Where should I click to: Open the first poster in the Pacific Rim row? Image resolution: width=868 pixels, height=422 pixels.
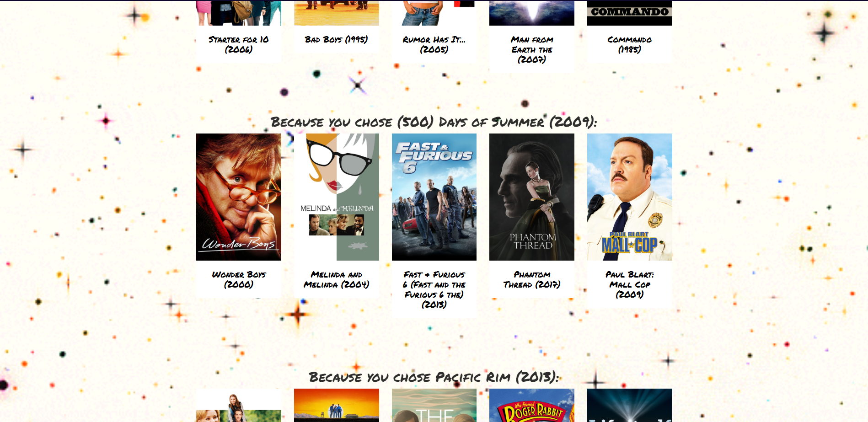click(x=238, y=405)
